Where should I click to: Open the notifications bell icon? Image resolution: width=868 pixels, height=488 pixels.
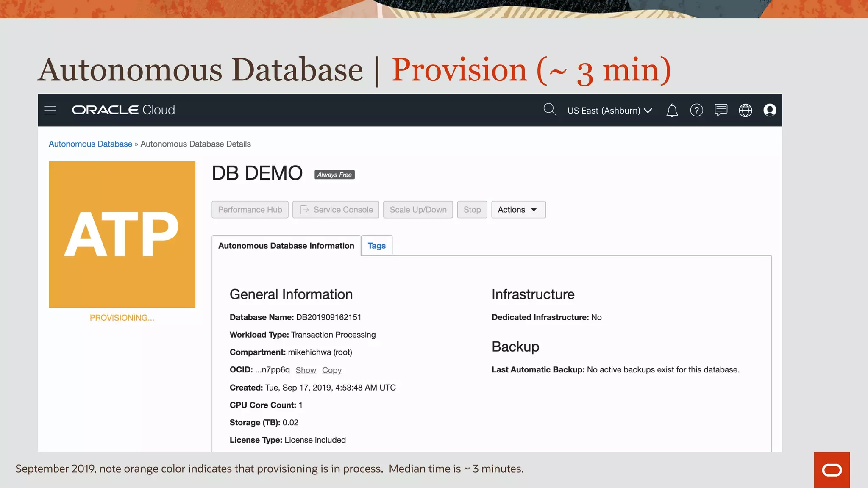[672, 110]
